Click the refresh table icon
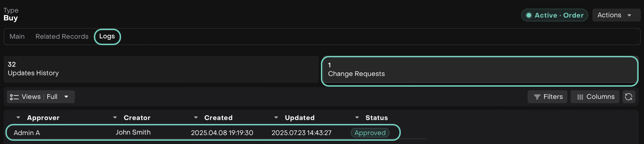This screenshot has width=644, height=144. [629, 97]
